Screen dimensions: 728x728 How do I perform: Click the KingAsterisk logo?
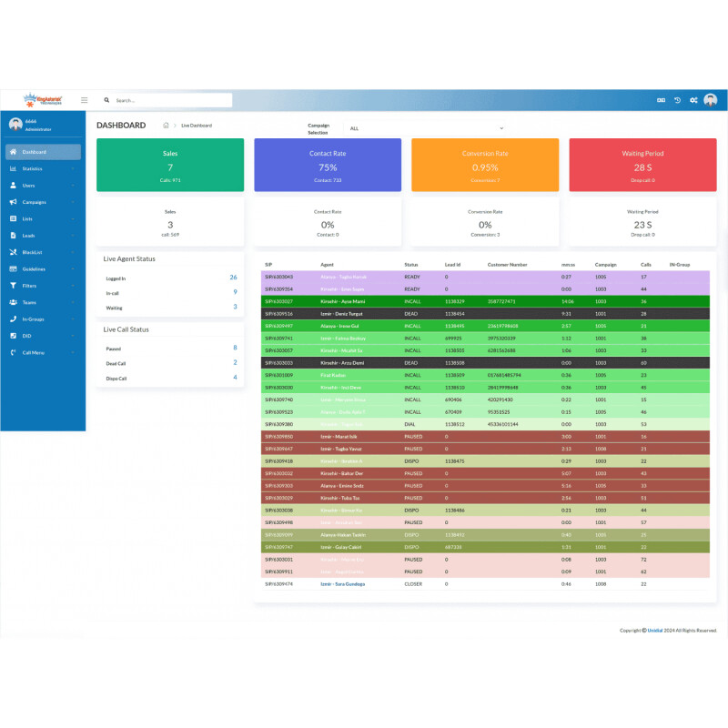43,100
